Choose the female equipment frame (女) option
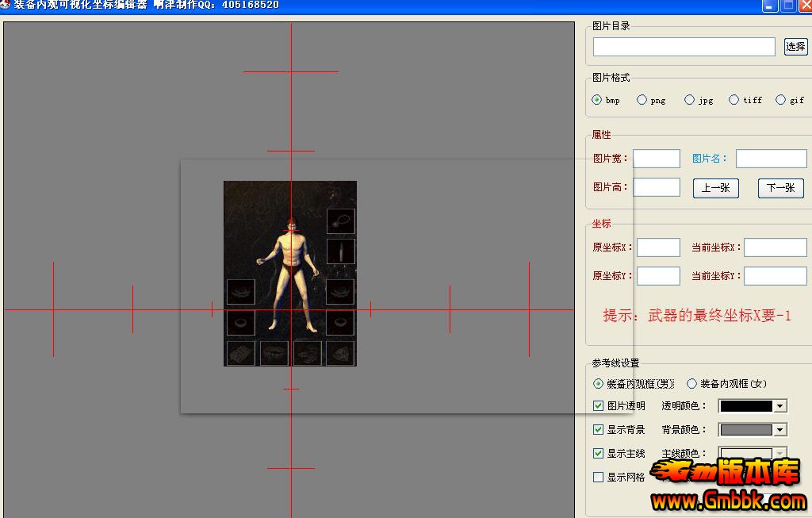This screenshot has height=518, width=812. 691,384
